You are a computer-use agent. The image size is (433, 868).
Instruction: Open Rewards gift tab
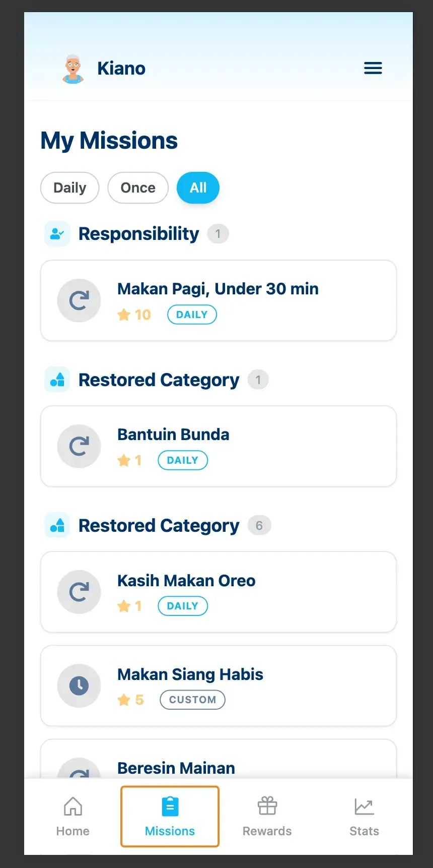pyautogui.click(x=267, y=816)
